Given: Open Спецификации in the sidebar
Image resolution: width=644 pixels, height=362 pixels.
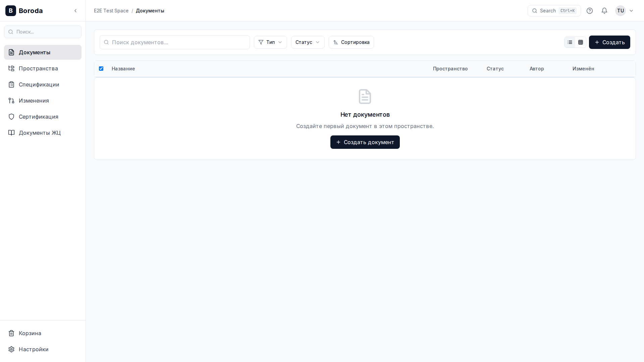Looking at the screenshot, I should [x=39, y=84].
